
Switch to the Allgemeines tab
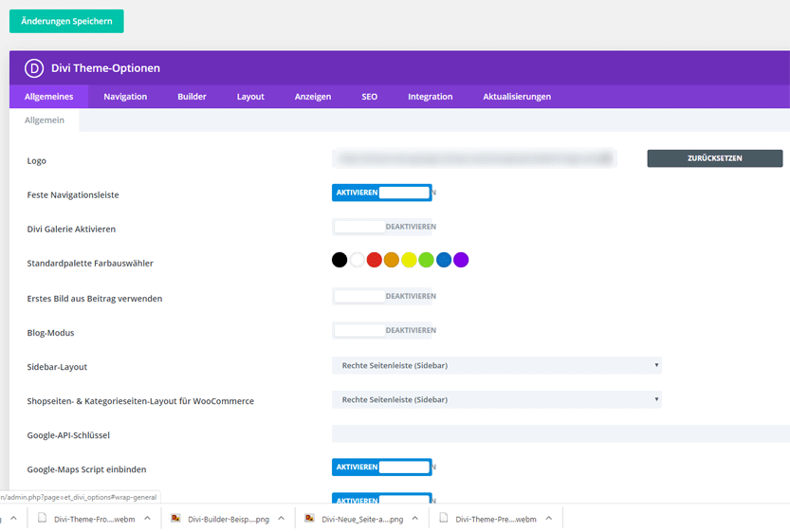coord(49,96)
